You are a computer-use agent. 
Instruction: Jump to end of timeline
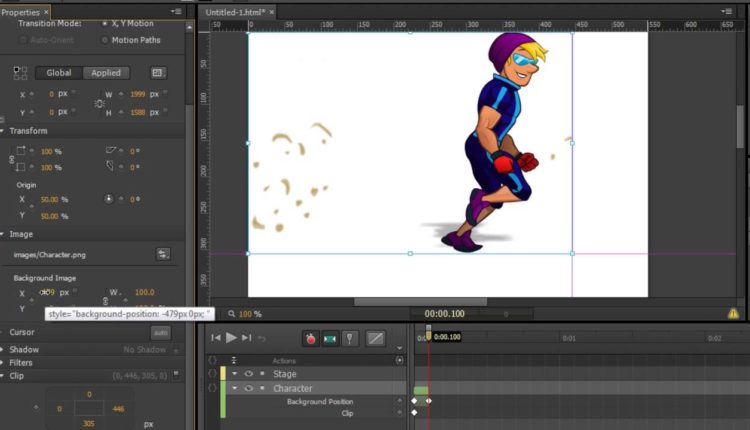point(247,338)
